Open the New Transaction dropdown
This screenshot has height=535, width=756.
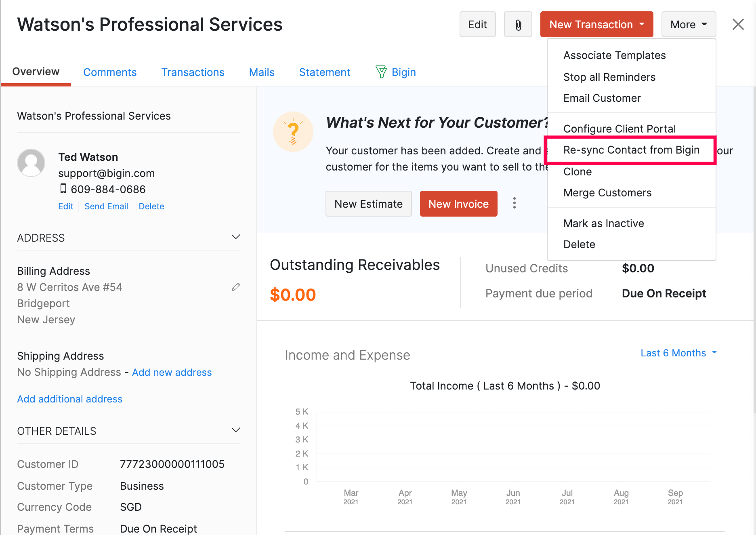596,25
